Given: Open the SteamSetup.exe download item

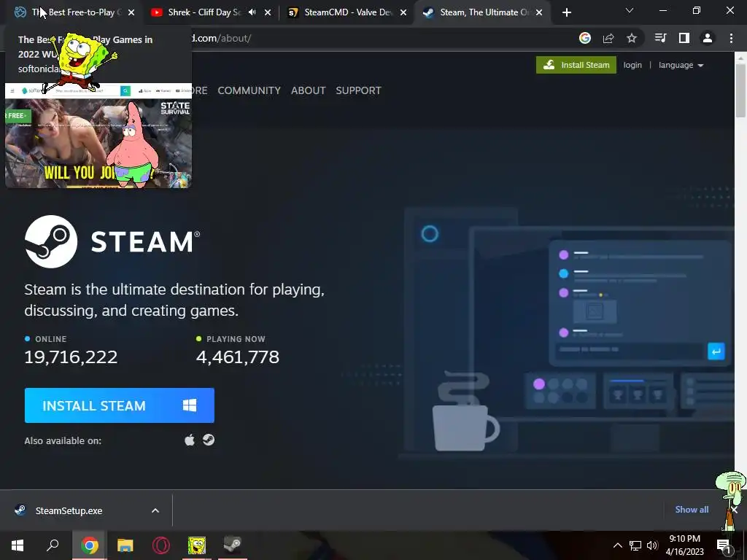Looking at the screenshot, I should 69,510.
